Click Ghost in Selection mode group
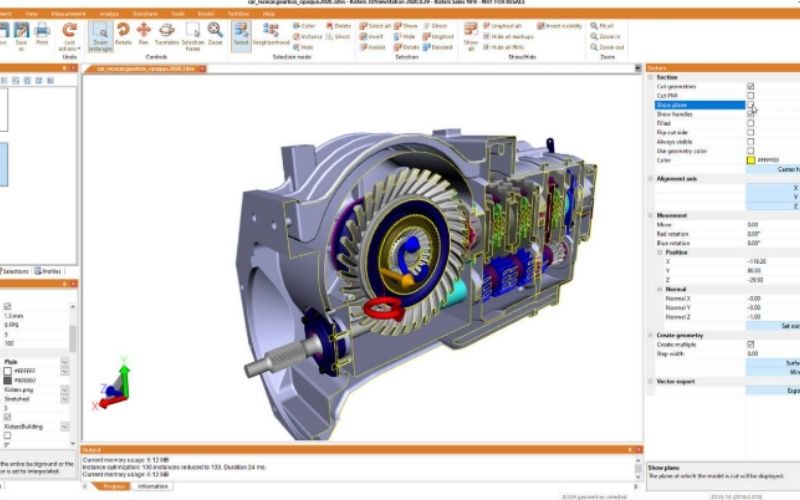 338,36
